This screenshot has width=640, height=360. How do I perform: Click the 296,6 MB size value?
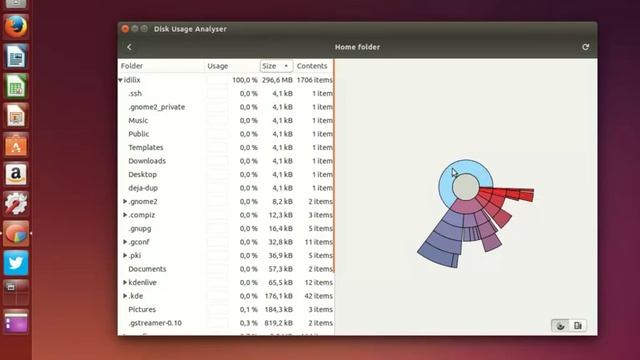[277, 80]
